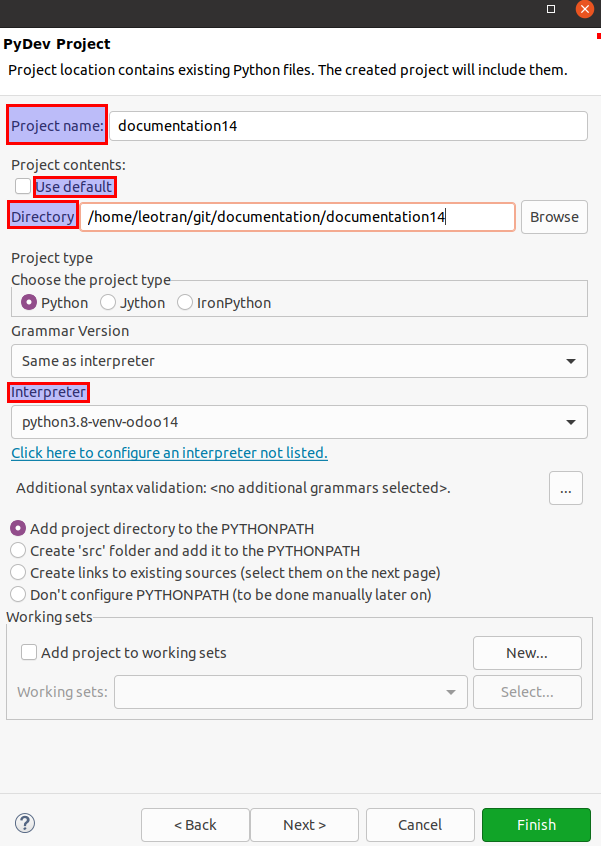Enable Add project to working sets

(x=30, y=653)
